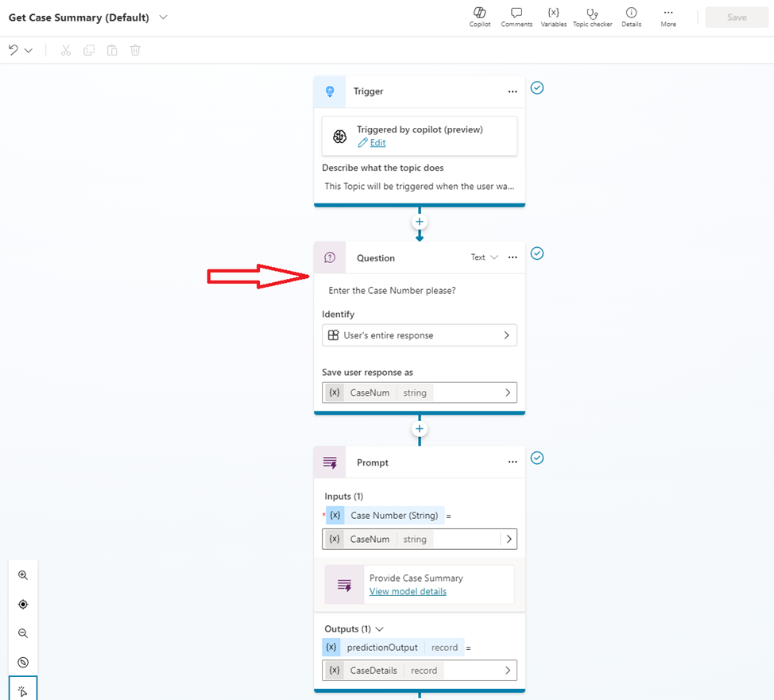Viewport: 774px width, 700px height.
Task: Open the Trigger node options menu
Action: click(x=513, y=92)
